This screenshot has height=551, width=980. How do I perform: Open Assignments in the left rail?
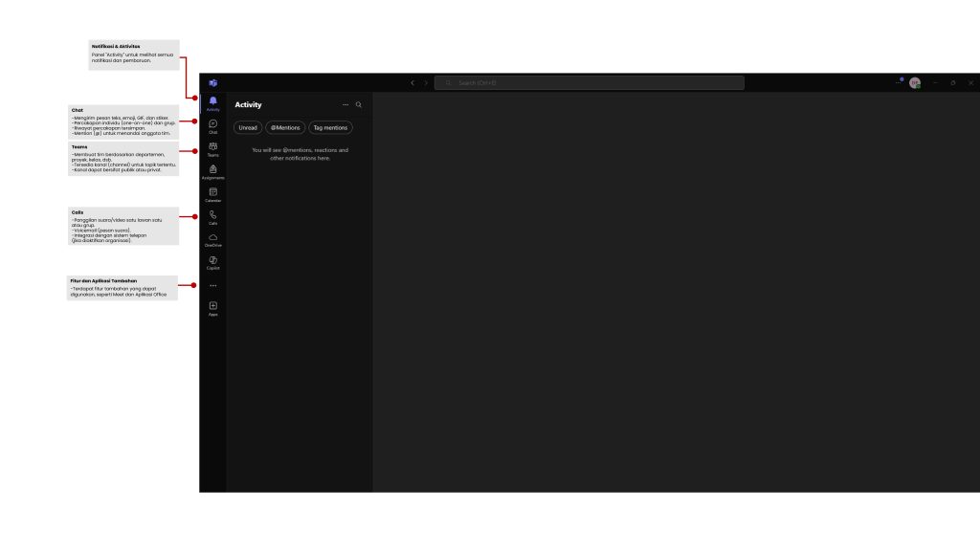pyautogui.click(x=212, y=171)
